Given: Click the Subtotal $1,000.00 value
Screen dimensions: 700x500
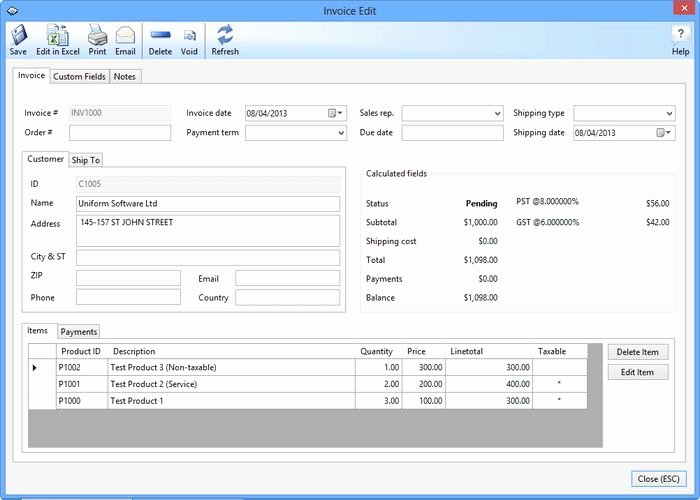Looking at the screenshot, I should 480,222.
